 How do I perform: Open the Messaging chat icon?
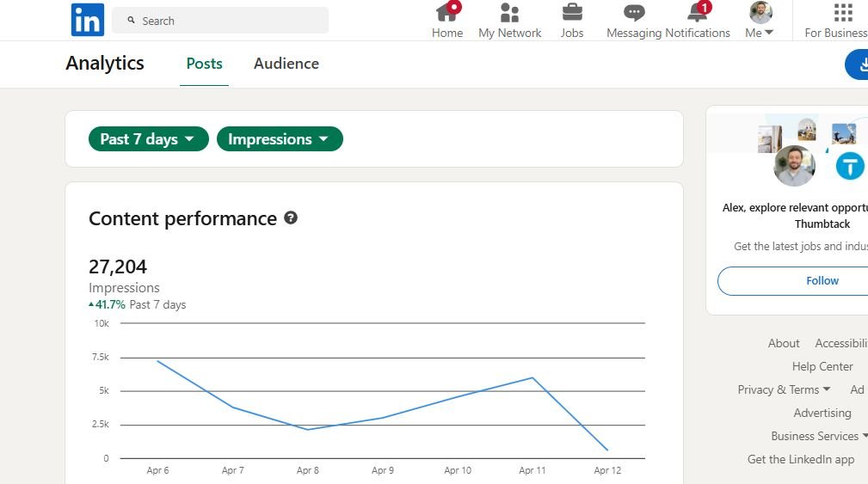(x=634, y=13)
